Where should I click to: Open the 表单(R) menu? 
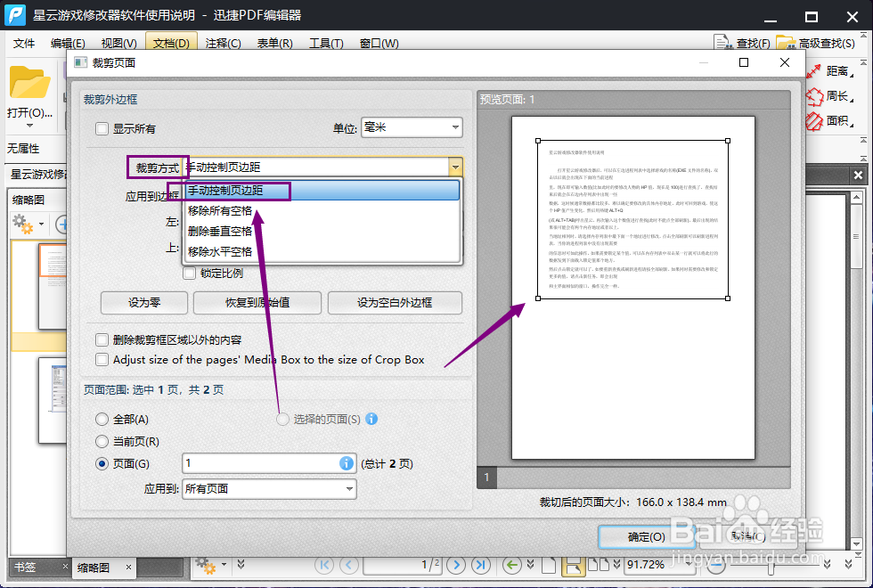point(274,43)
